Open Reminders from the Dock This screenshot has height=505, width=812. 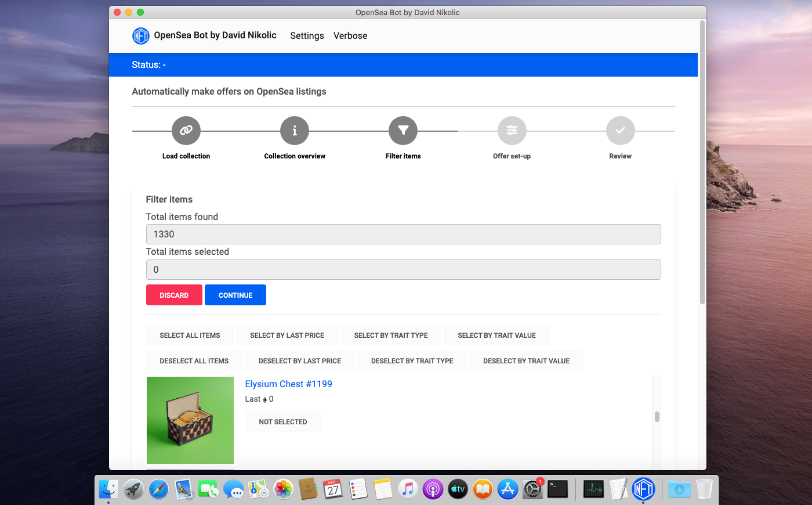[358, 489]
